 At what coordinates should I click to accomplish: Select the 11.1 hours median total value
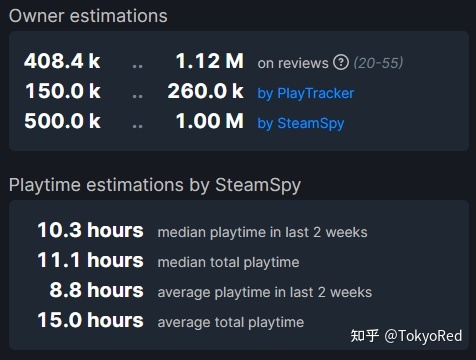click(90, 260)
